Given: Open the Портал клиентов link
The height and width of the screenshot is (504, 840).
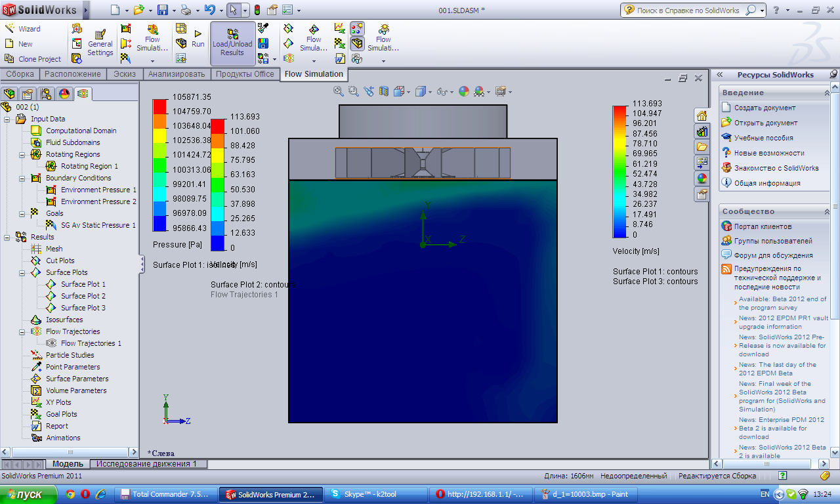Looking at the screenshot, I should coord(764,226).
